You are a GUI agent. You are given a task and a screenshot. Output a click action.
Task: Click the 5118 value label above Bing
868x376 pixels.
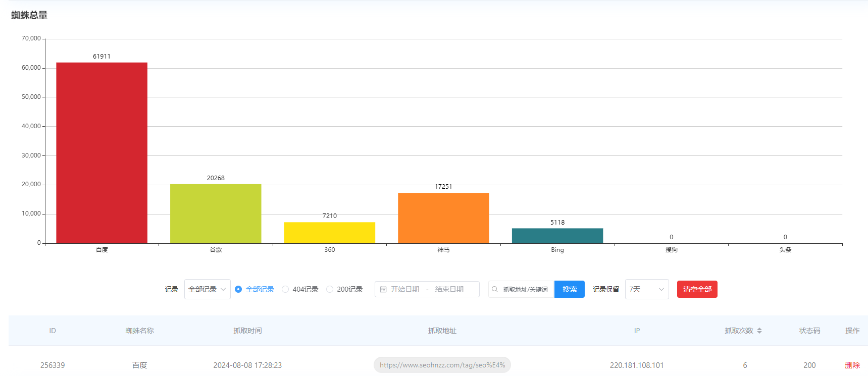(557, 223)
